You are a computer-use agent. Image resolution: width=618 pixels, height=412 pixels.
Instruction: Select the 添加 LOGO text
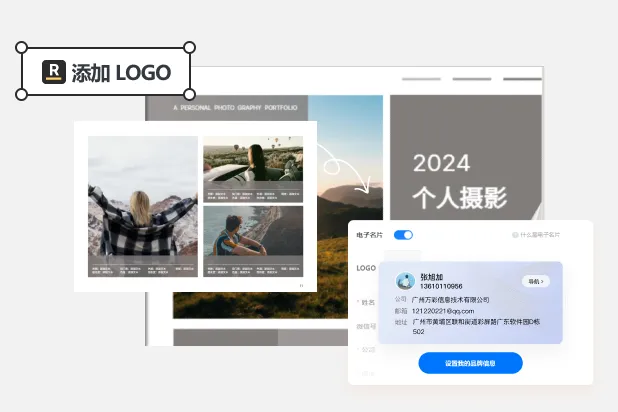tap(121, 73)
